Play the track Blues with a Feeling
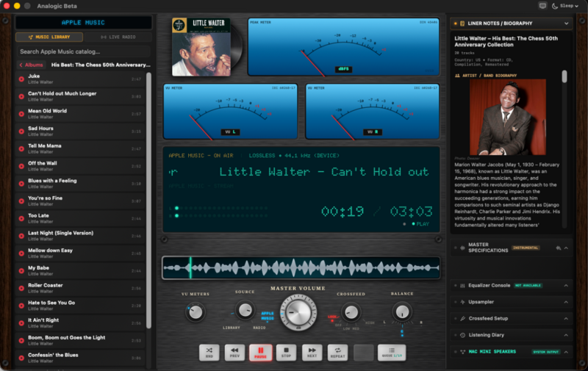This screenshot has width=588, height=371. click(81, 184)
